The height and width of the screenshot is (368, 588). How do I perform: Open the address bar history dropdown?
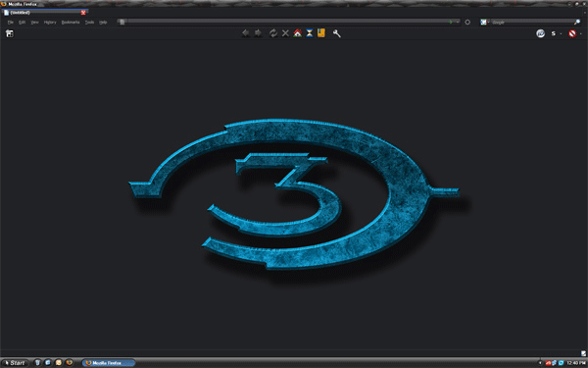458,23
